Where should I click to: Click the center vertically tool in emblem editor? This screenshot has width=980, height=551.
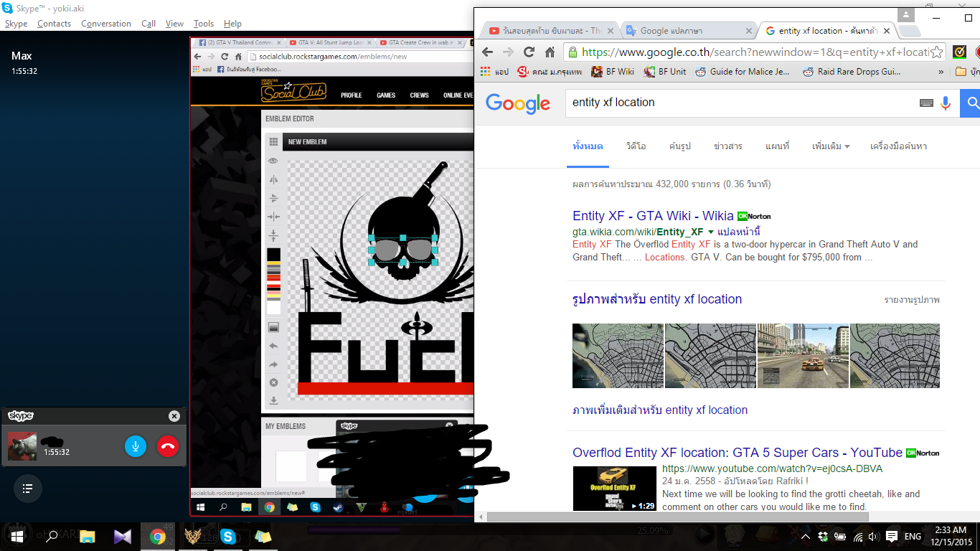273,235
